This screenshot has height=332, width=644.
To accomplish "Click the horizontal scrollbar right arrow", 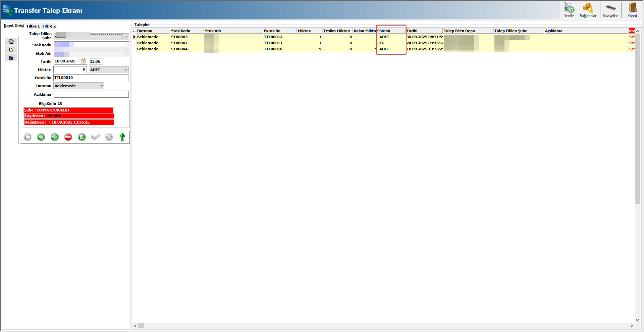I will (632, 326).
